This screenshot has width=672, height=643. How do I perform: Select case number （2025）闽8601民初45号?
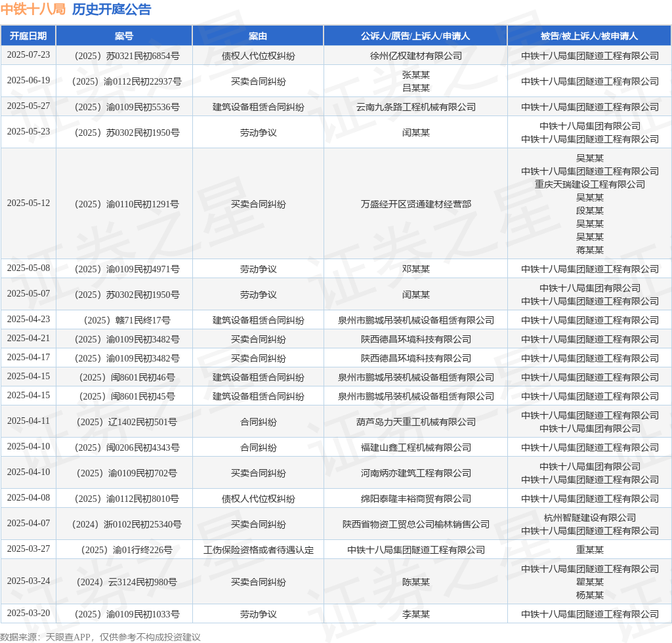click(124, 396)
